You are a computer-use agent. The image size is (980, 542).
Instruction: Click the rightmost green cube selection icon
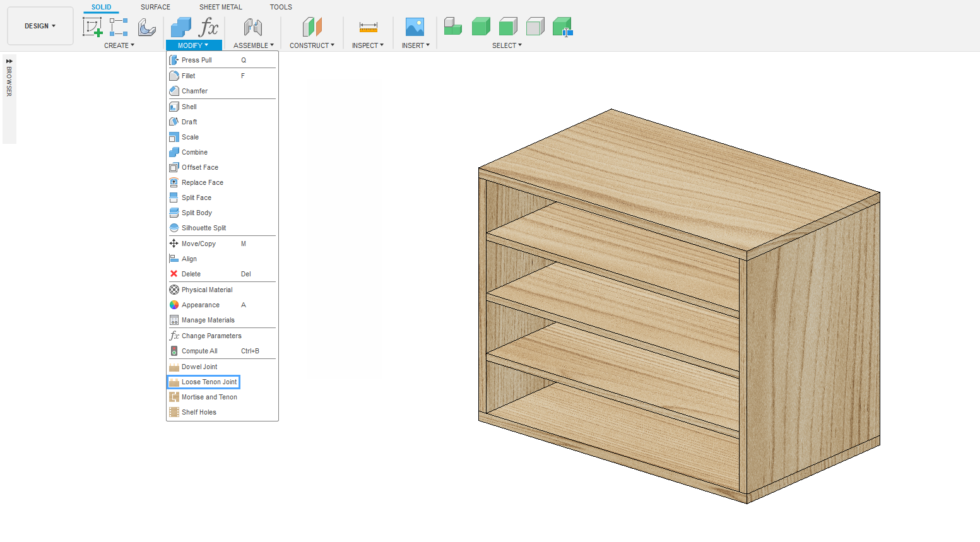[x=562, y=27]
